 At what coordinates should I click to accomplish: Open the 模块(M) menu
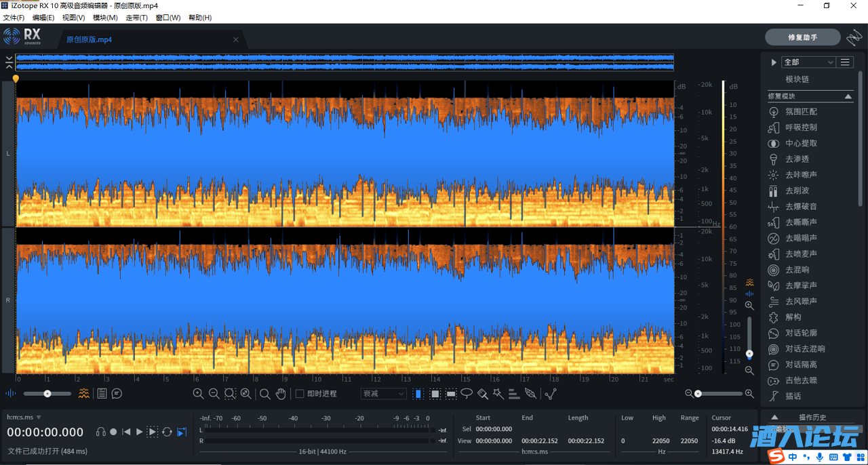[x=105, y=18]
